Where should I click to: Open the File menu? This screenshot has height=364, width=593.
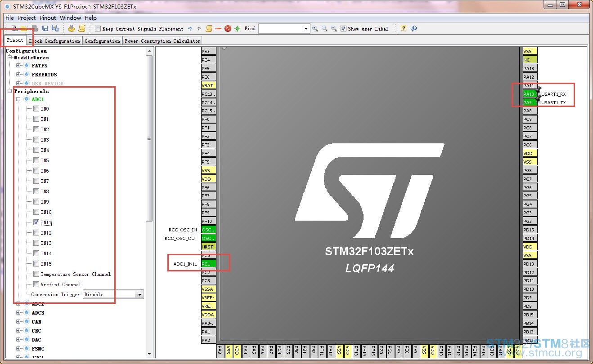coord(9,18)
